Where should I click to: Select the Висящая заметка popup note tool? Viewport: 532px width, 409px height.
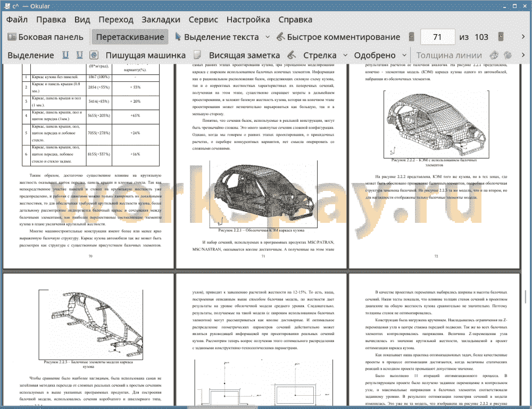244,55
